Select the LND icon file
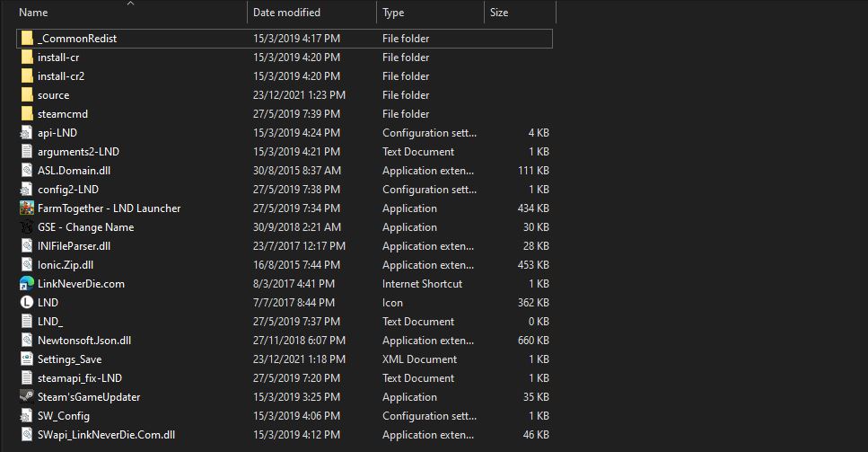This screenshot has height=452, width=868. tap(27, 303)
